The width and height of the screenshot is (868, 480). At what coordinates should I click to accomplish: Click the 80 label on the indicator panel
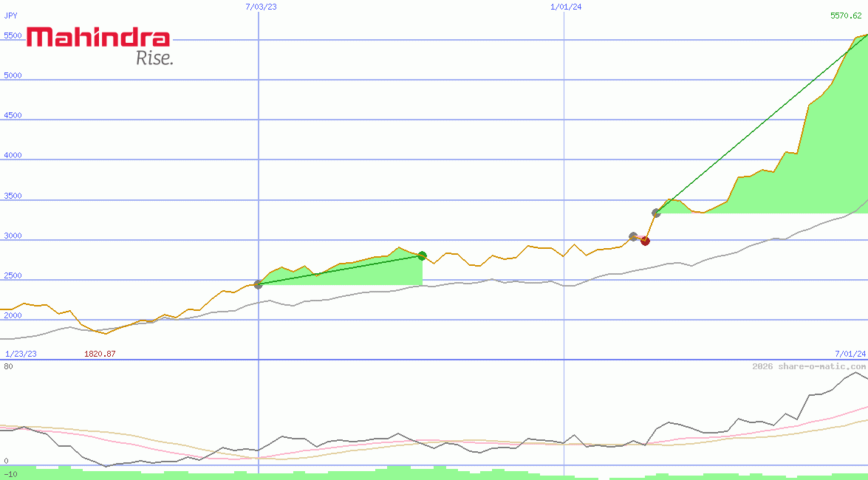point(9,366)
